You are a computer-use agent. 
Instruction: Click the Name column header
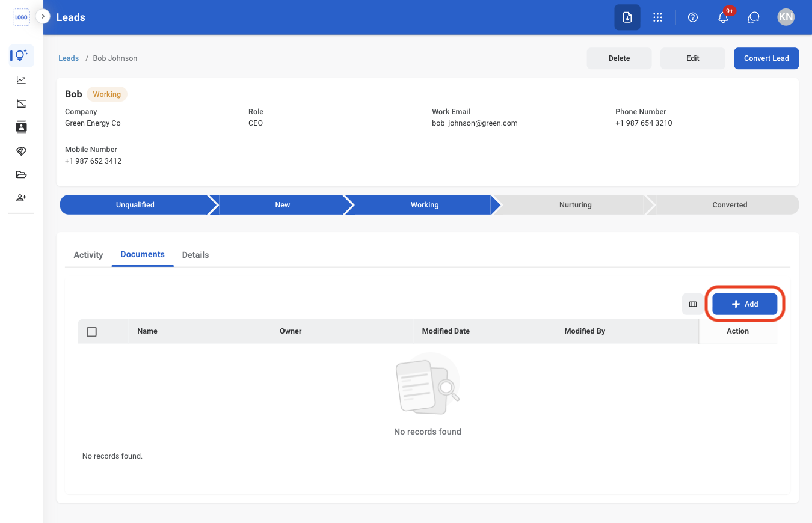[x=147, y=331]
